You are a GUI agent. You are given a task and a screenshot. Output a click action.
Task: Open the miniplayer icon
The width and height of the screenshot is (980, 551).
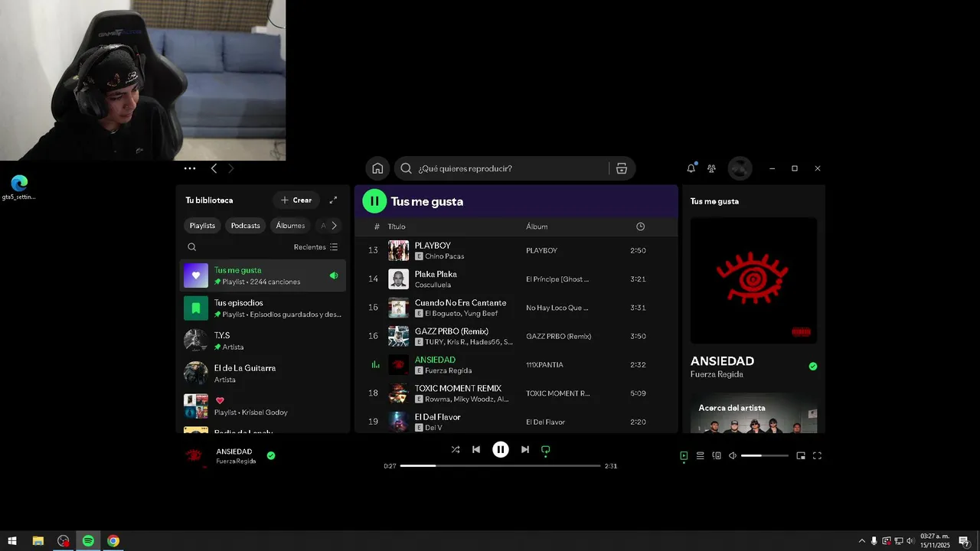click(801, 455)
